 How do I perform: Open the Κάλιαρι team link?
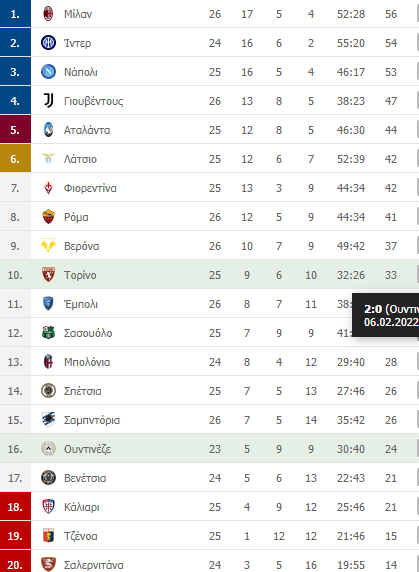(82, 507)
